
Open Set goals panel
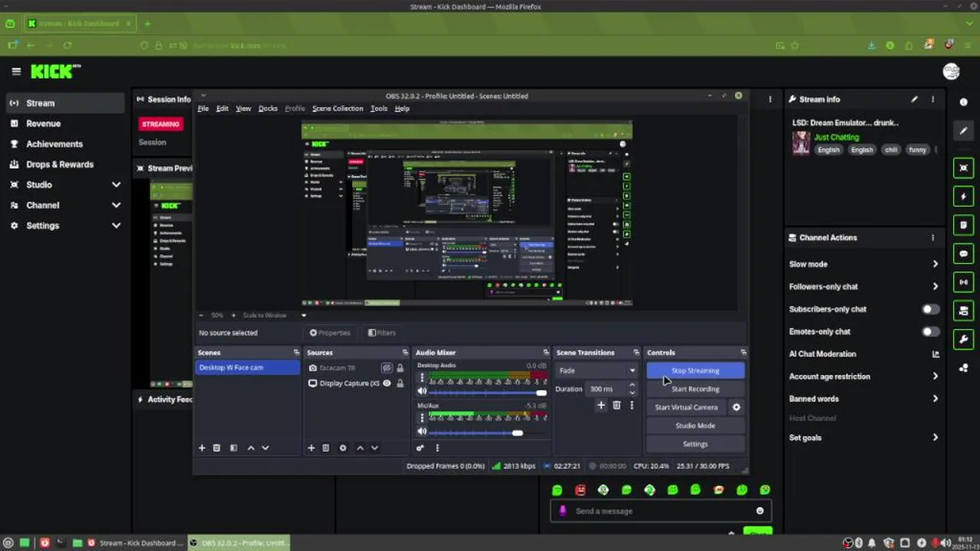point(863,438)
